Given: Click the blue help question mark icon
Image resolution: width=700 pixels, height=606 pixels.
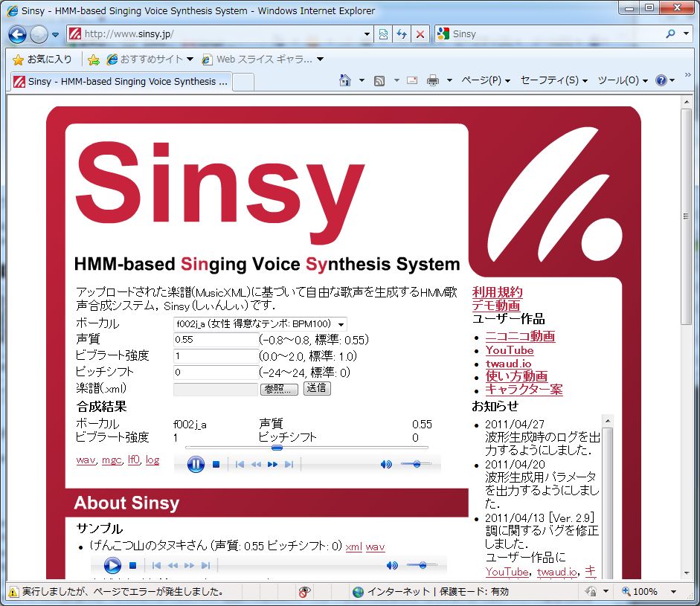Looking at the screenshot, I should click(x=661, y=80).
